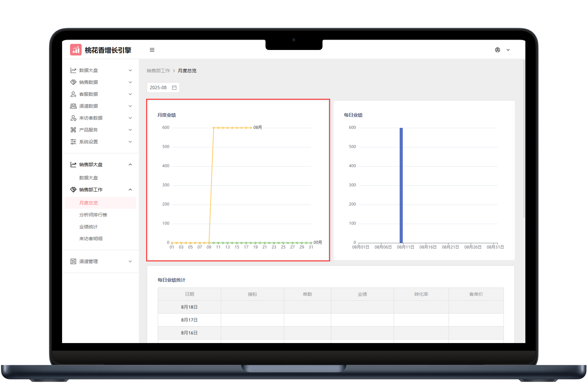Click the 转化率 column header
The width and height of the screenshot is (588, 383).
[421, 294]
